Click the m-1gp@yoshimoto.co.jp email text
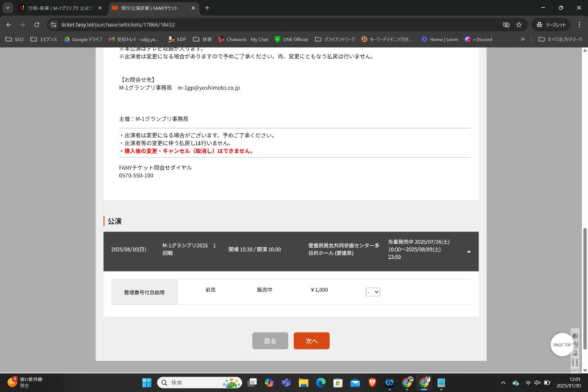The image size is (588, 392). coord(209,88)
